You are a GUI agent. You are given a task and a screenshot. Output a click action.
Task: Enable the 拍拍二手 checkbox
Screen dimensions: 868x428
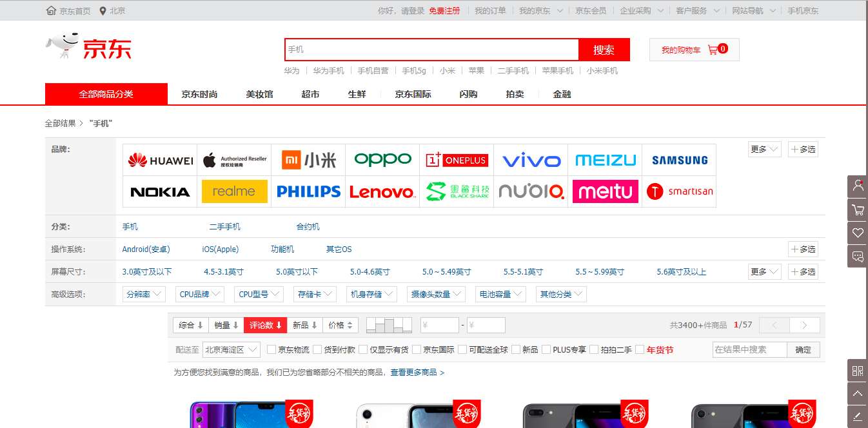(594, 350)
